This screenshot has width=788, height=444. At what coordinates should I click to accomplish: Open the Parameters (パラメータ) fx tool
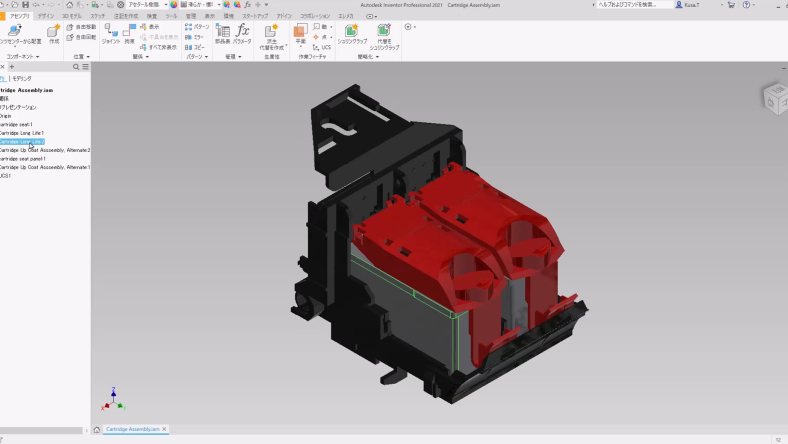242,32
